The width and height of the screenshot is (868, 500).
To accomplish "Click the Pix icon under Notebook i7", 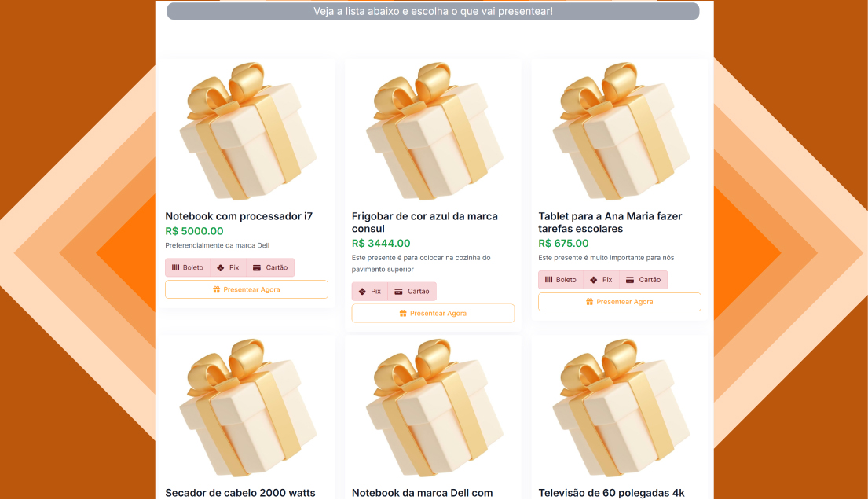I will 221,267.
